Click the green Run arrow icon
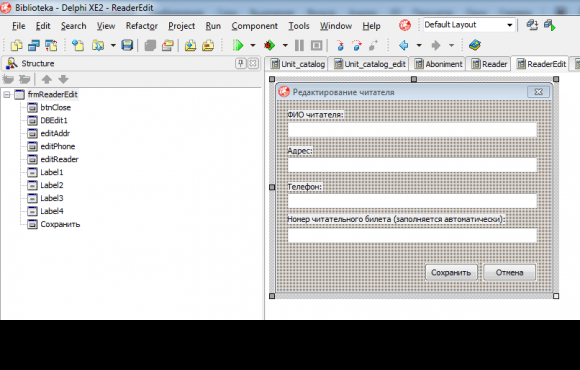This screenshot has height=370, width=580. click(238, 46)
